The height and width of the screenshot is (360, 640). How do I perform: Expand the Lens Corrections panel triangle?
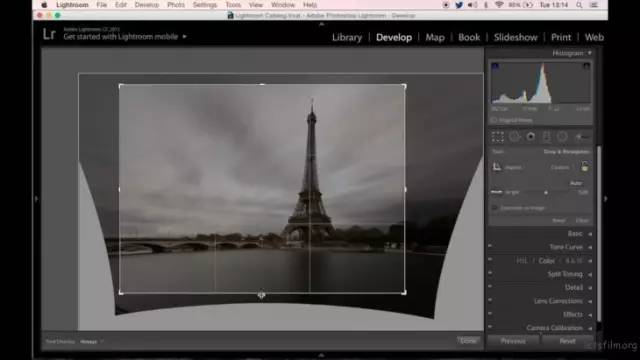pos(590,302)
